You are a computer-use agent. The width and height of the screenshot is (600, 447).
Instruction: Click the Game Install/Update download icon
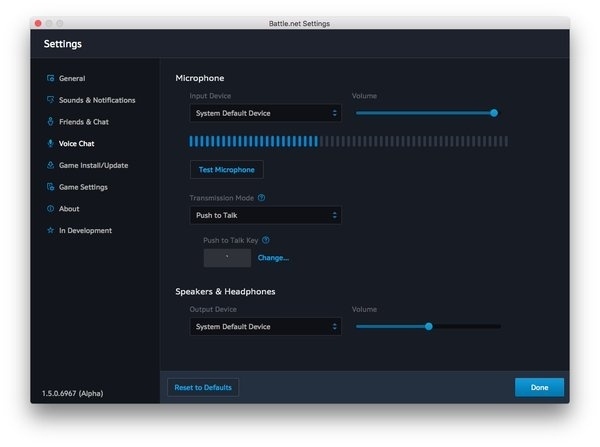point(51,165)
